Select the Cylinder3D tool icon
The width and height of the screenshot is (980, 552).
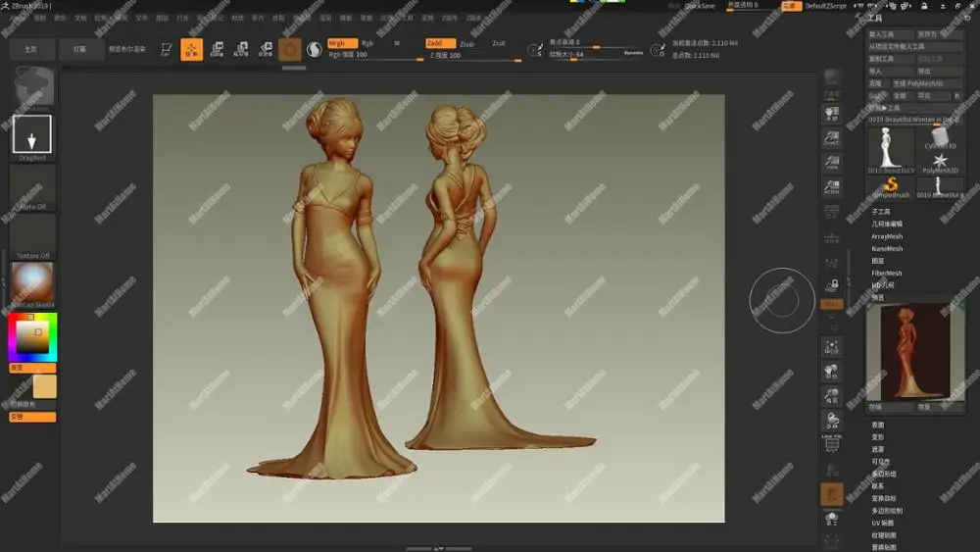pyautogui.click(x=940, y=137)
